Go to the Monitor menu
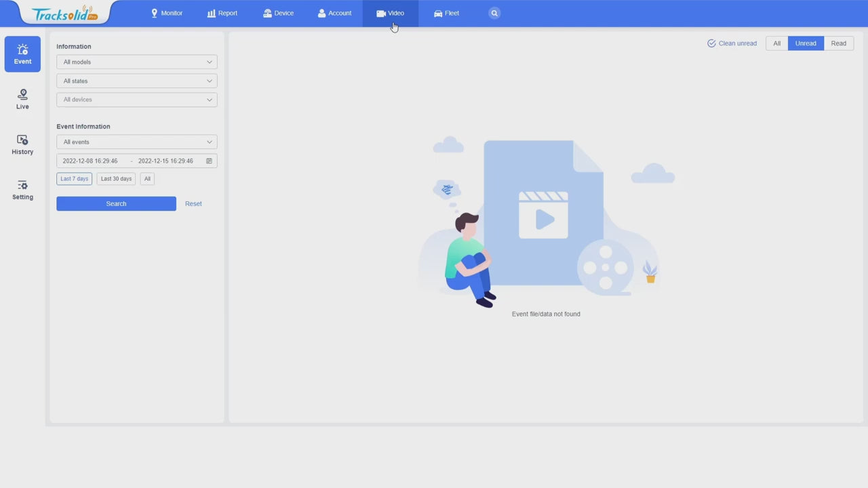The width and height of the screenshot is (868, 488). tap(167, 13)
